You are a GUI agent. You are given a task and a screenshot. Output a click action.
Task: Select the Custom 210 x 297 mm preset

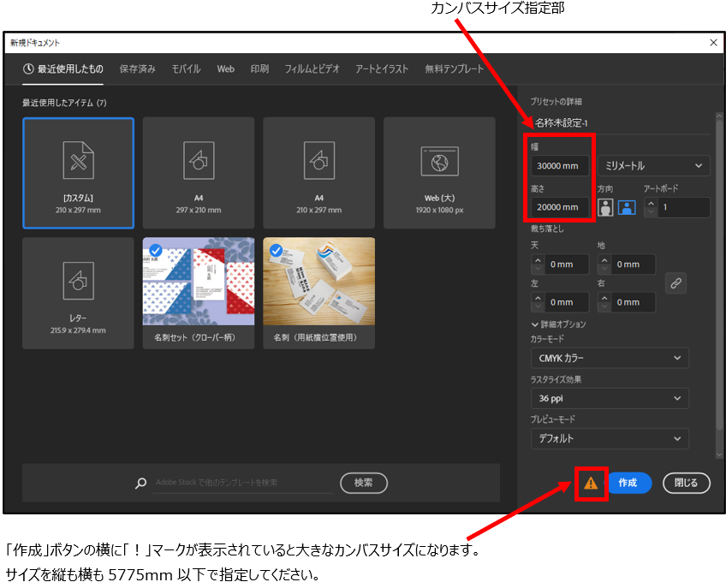79,173
